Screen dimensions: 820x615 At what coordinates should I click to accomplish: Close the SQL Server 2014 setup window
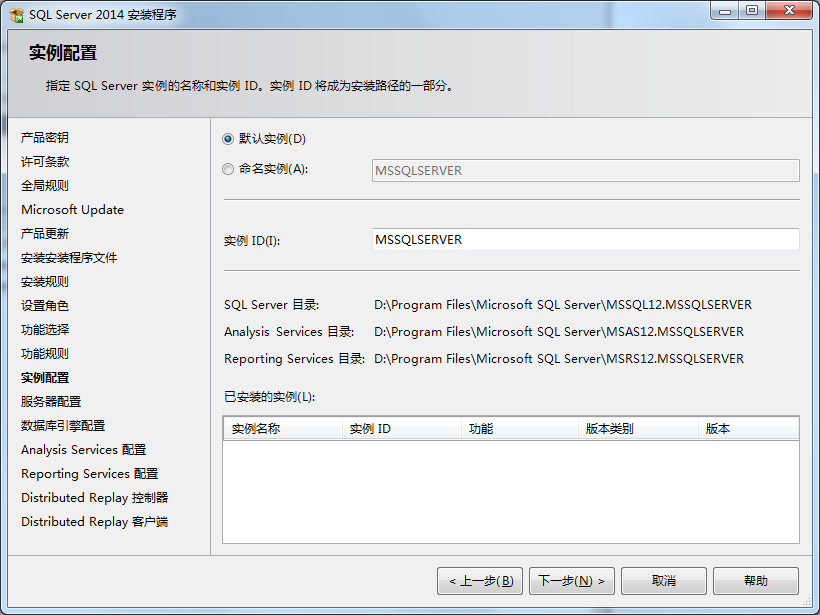pos(789,10)
